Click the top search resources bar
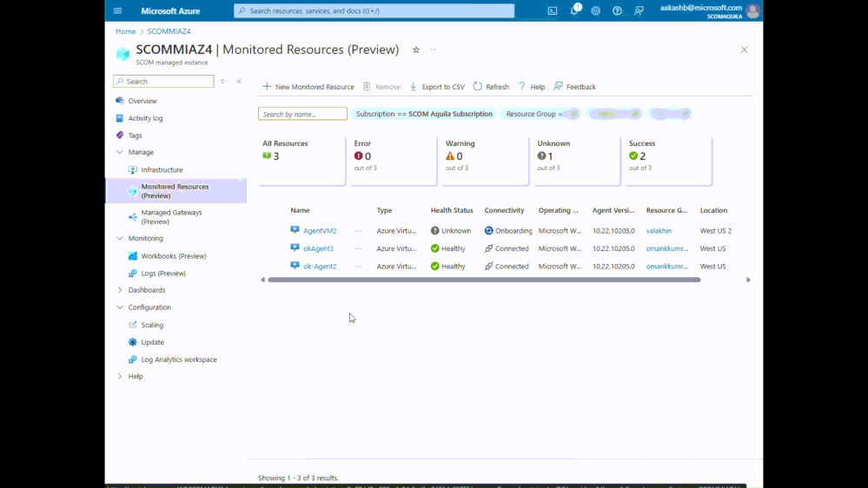 [374, 10]
